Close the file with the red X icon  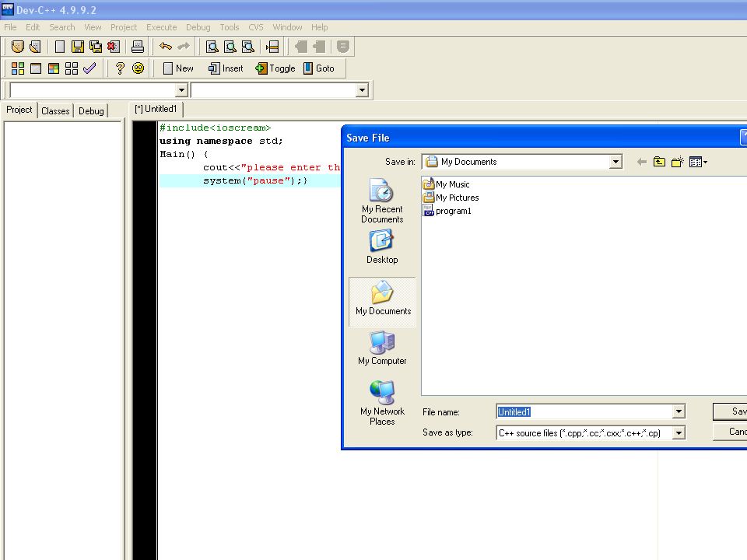point(114,47)
